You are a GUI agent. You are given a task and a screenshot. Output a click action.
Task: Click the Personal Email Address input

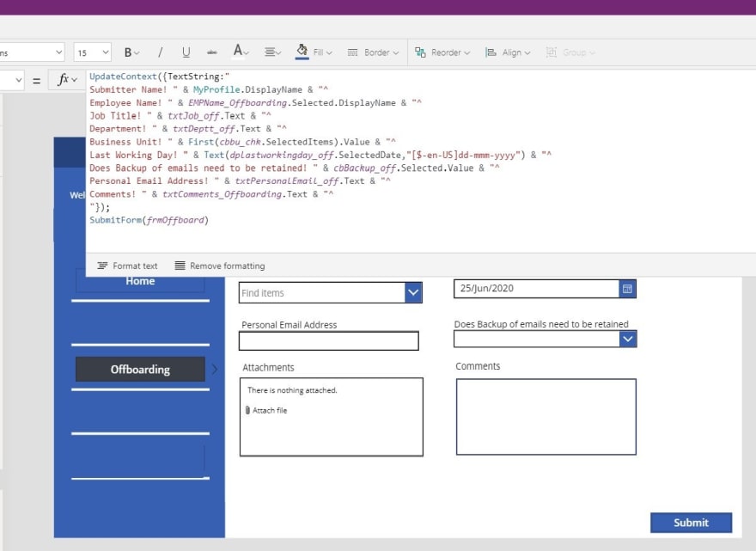click(329, 341)
